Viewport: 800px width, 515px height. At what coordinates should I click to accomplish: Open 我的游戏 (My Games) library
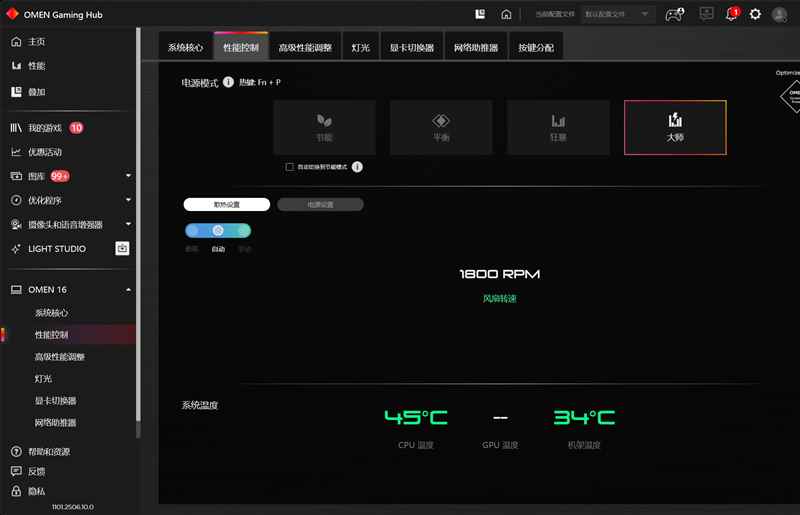point(45,128)
